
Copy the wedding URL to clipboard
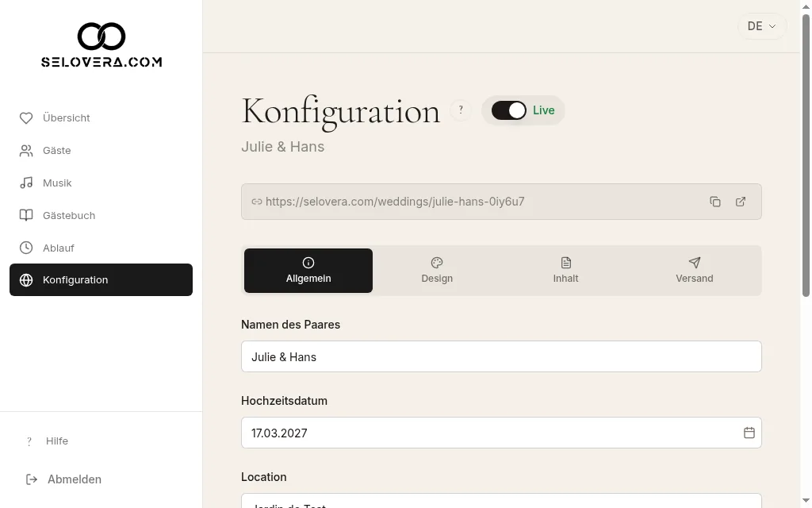pos(715,202)
